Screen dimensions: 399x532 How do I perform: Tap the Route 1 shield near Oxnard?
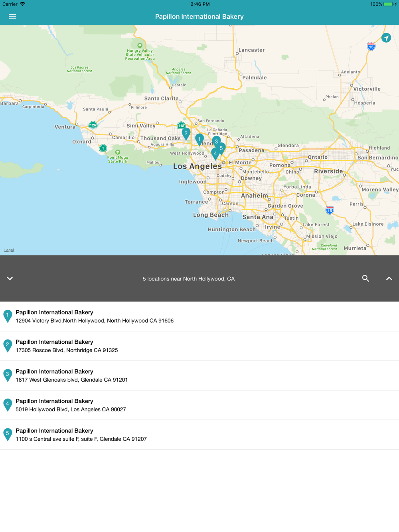click(x=103, y=148)
